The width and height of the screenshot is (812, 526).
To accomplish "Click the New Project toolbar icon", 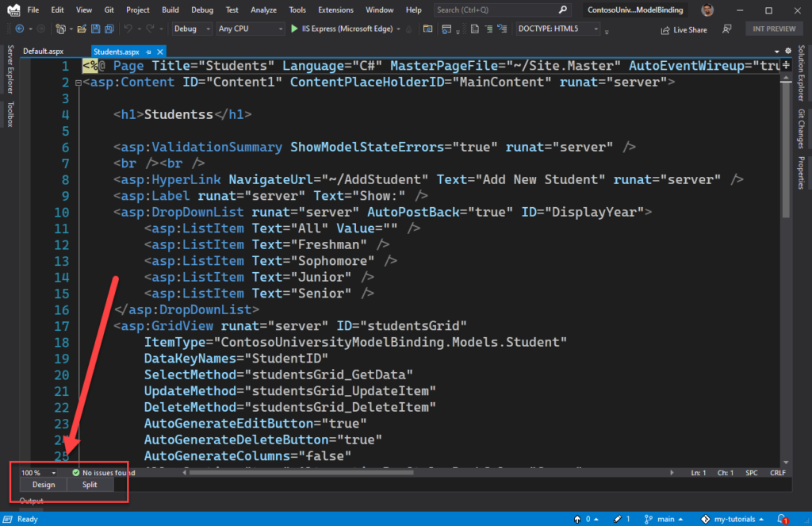I will point(60,29).
